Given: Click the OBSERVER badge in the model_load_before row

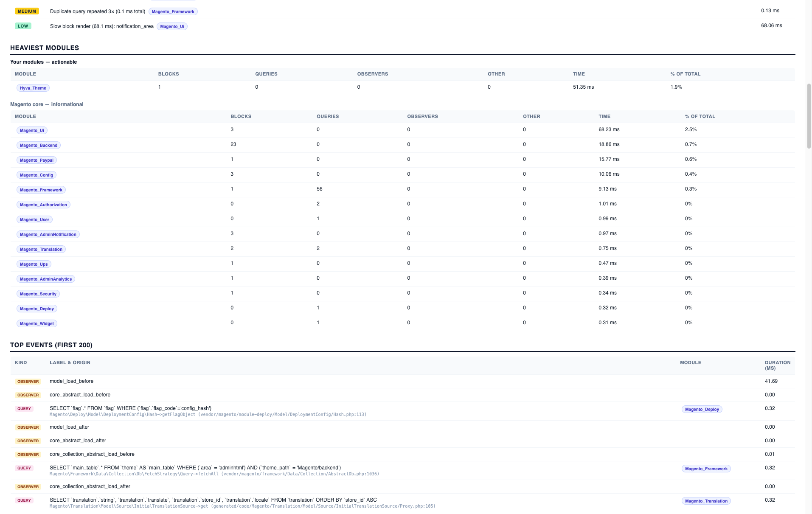Looking at the screenshot, I should coord(28,382).
